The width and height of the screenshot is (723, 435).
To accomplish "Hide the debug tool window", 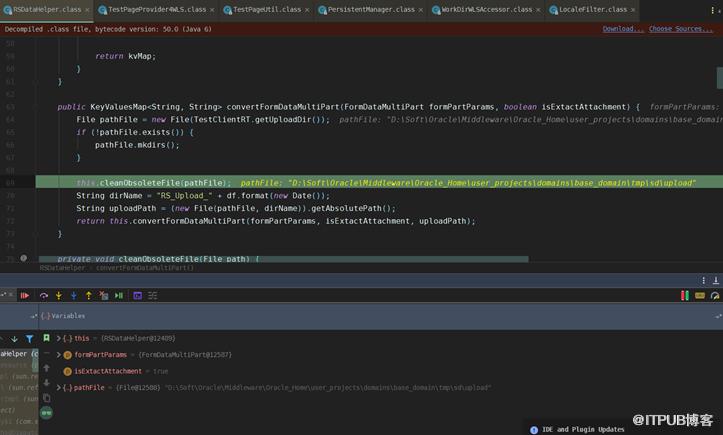I will (716, 280).
